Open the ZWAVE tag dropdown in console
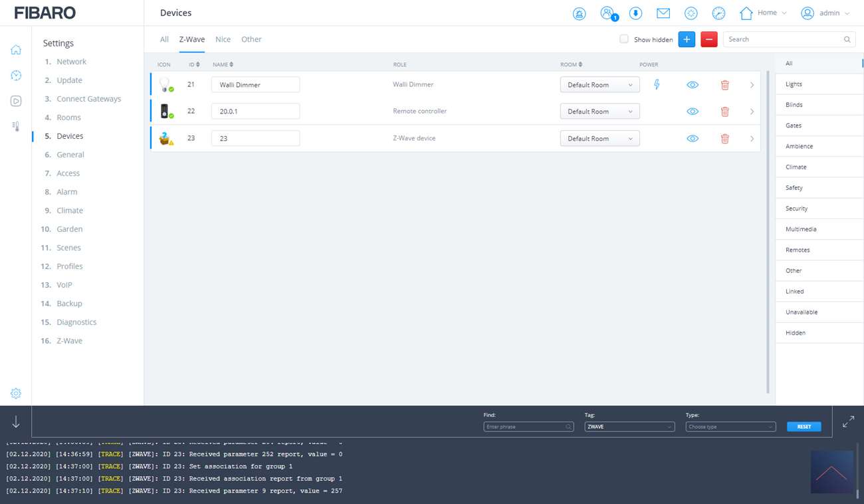The image size is (864, 504). tap(629, 426)
